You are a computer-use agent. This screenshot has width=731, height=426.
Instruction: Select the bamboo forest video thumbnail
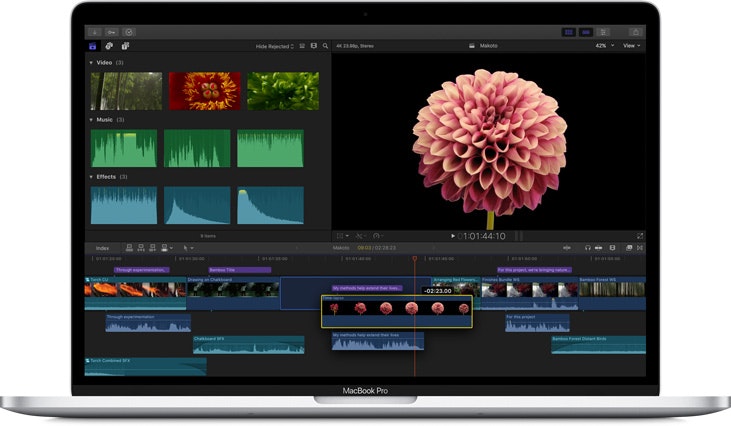tap(126, 91)
